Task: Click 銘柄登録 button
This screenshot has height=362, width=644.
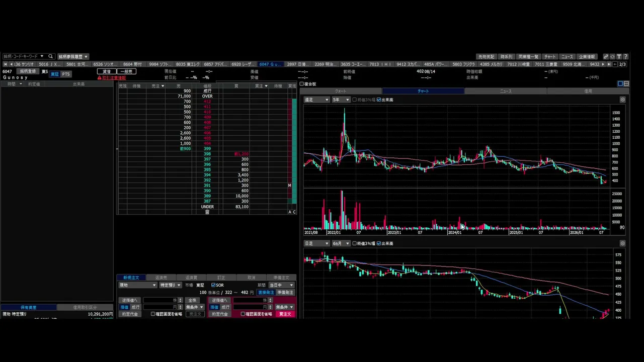Action: (28, 71)
